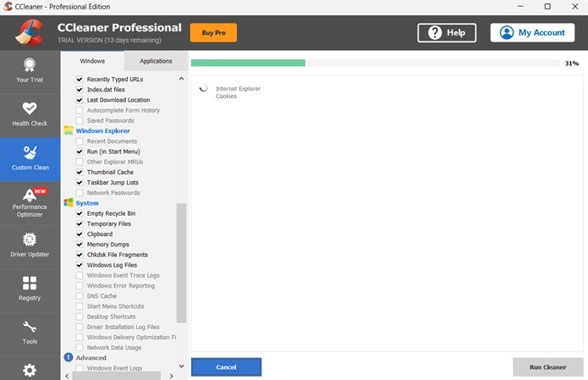Toggle the Clipboard checkbox
The width and height of the screenshot is (588, 380).
pyautogui.click(x=80, y=234)
